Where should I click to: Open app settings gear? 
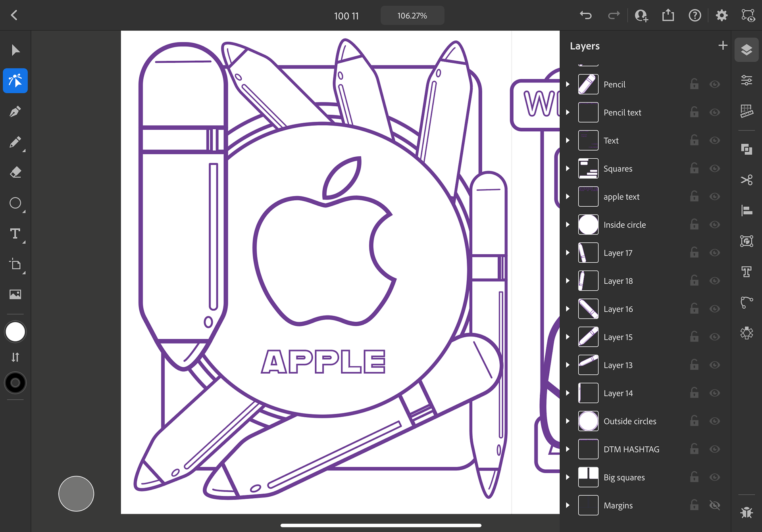[x=722, y=15]
